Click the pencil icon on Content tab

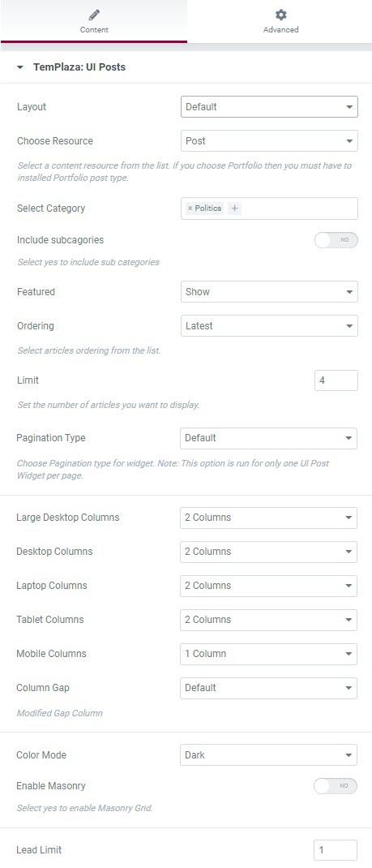pyautogui.click(x=94, y=15)
